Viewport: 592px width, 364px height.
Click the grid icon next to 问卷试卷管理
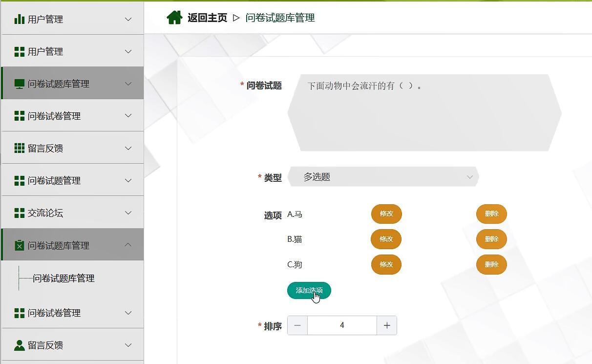(x=19, y=115)
